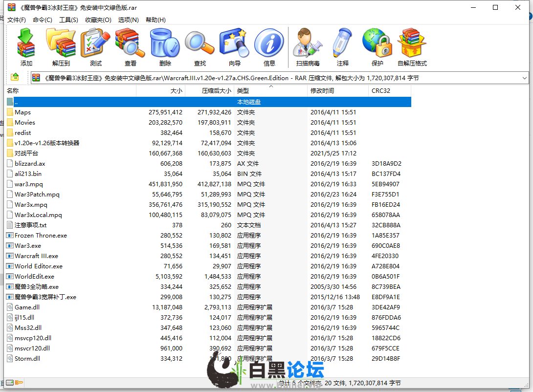
Task: Click the View (查看) toolbar icon
Action: (130, 43)
